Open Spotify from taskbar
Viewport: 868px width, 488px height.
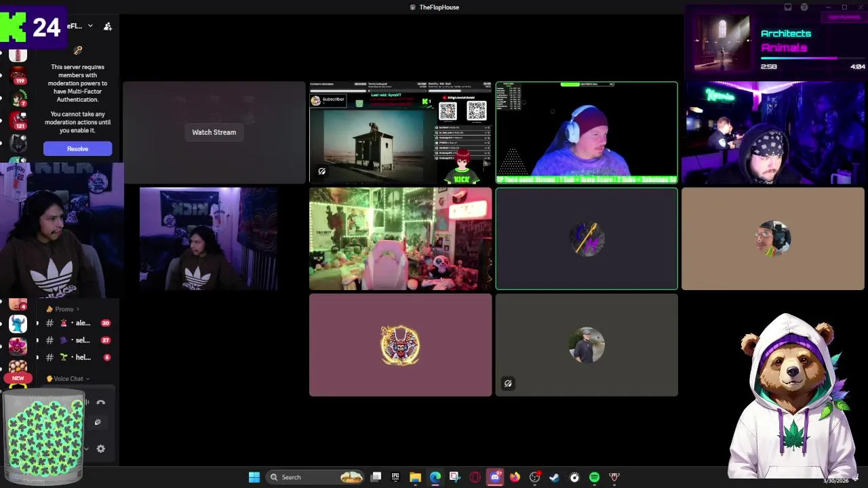[x=594, y=477]
